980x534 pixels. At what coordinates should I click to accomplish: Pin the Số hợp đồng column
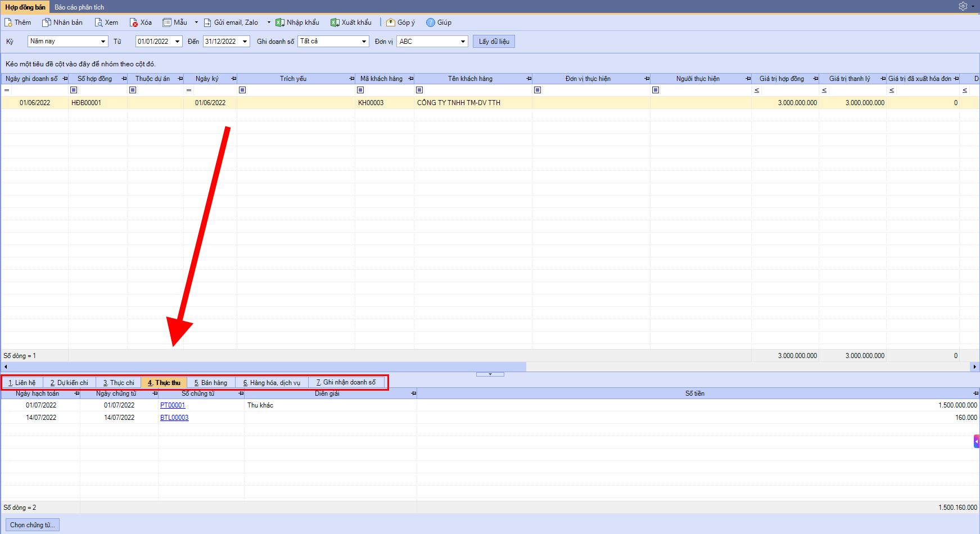(124, 79)
